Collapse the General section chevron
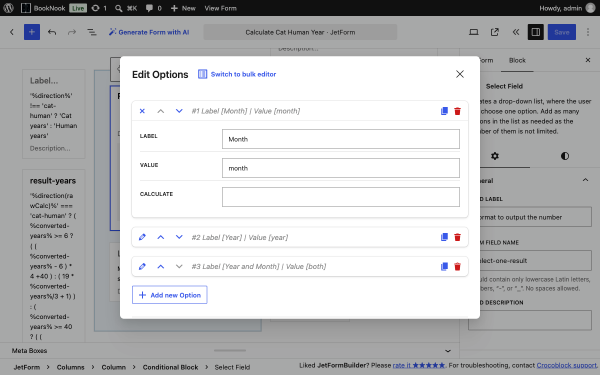This screenshot has height=375, width=600. click(x=585, y=180)
